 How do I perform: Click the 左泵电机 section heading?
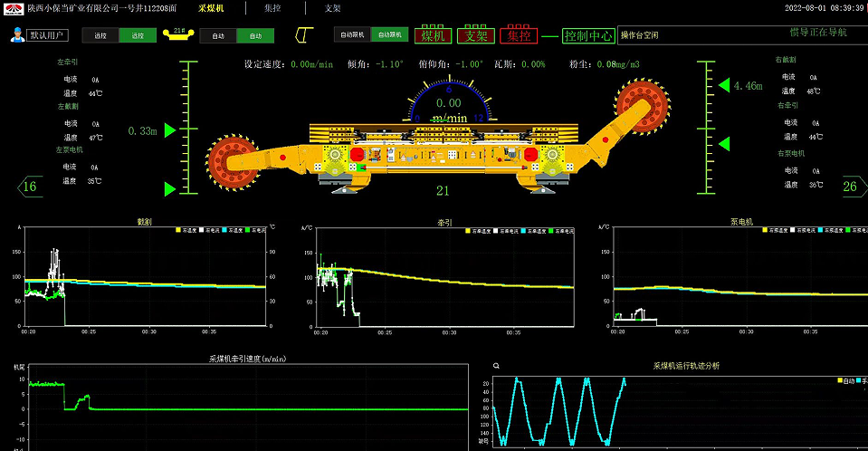(69, 149)
